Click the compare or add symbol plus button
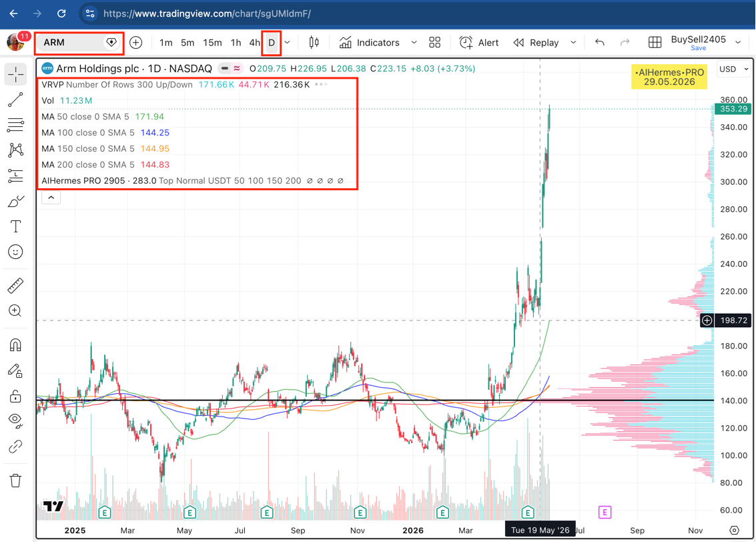Viewport: 756px width, 542px height. 136,43
